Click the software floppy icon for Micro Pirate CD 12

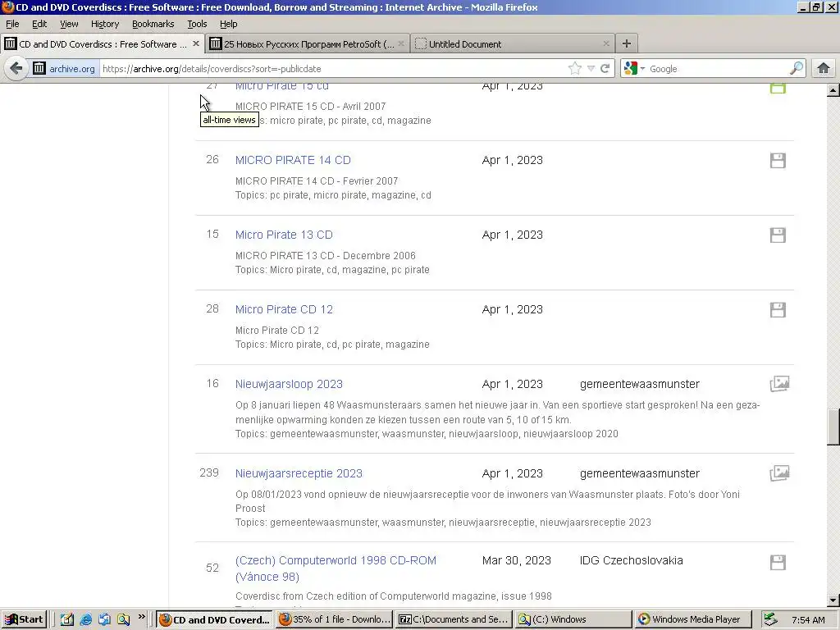(778, 309)
